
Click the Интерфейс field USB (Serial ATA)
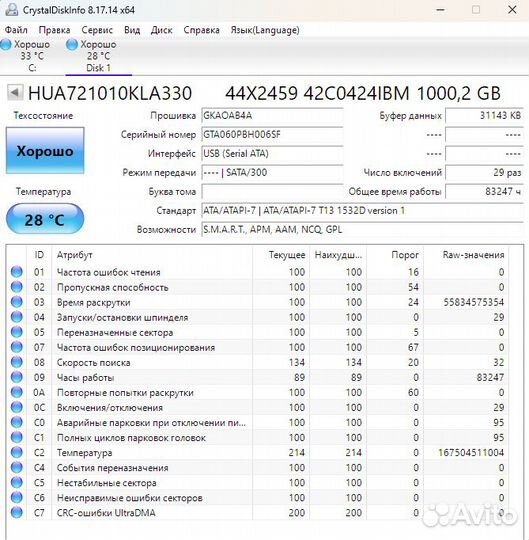coord(272,153)
